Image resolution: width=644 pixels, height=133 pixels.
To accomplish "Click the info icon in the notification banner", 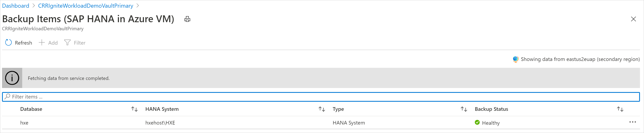I will pyautogui.click(x=12, y=78).
